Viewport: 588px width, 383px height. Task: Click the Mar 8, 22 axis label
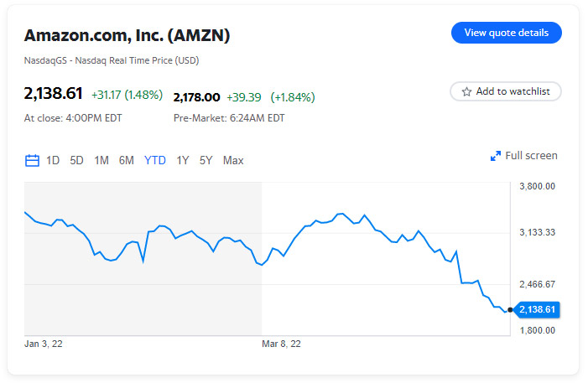coord(281,344)
